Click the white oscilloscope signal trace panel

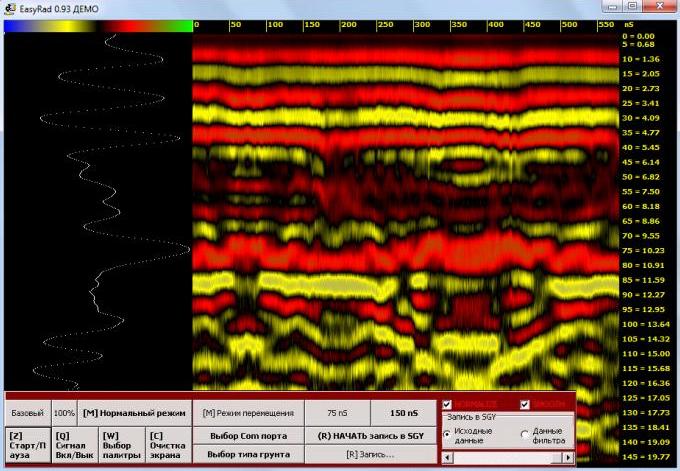click(x=98, y=212)
